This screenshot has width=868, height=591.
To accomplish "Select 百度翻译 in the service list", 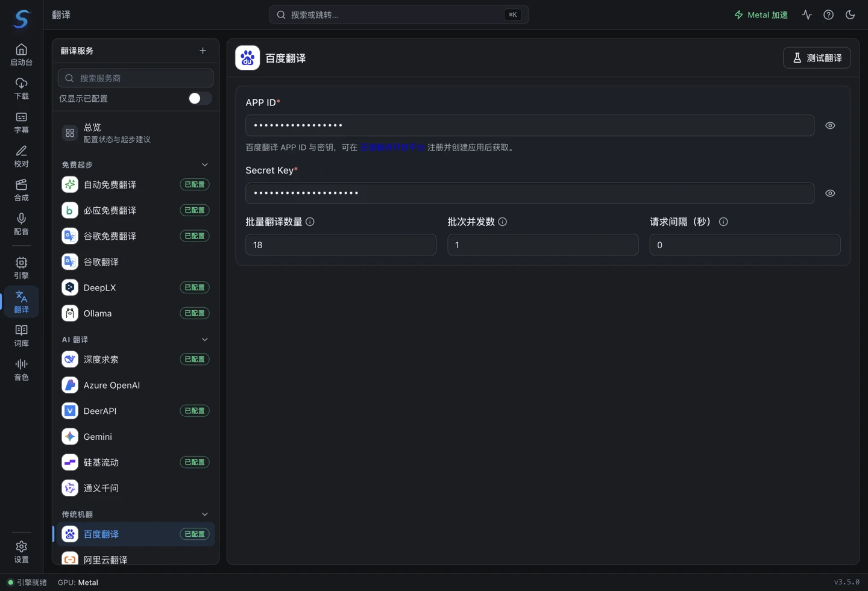I will [x=136, y=534].
